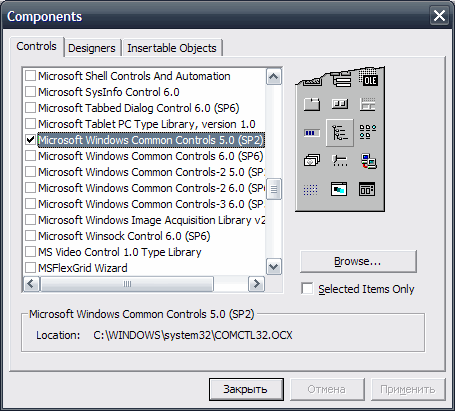Select Microsoft Winsock Control 6.0 (SP6) text
The height and width of the screenshot is (411, 455).
tap(124, 236)
